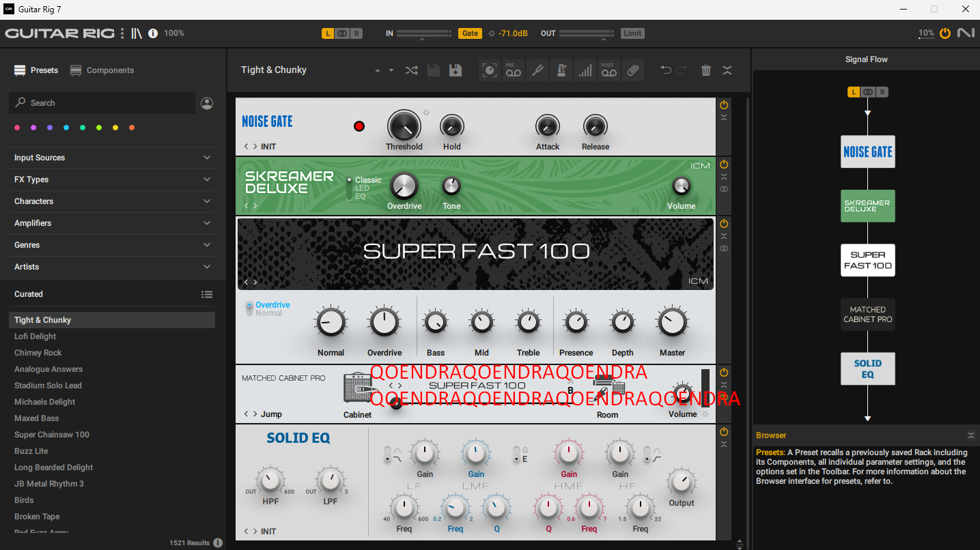This screenshot has height=550, width=980.
Task: Expand the Amplifiers filter
Action: [x=113, y=223]
